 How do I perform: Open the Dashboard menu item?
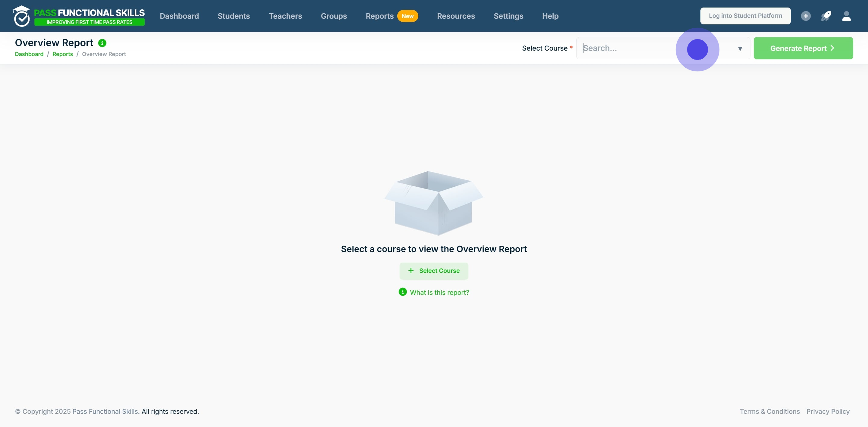pyautogui.click(x=179, y=16)
